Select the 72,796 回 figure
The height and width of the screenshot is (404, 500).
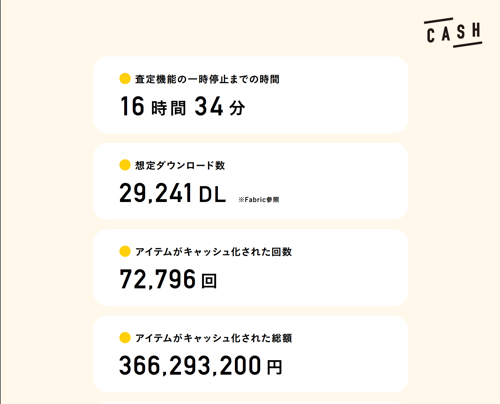click(x=168, y=279)
